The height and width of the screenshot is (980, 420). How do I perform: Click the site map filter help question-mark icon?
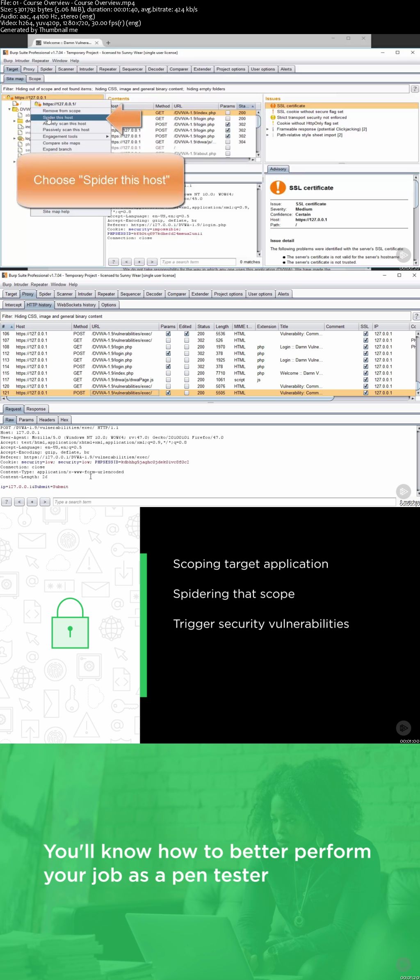tap(415, 89)
